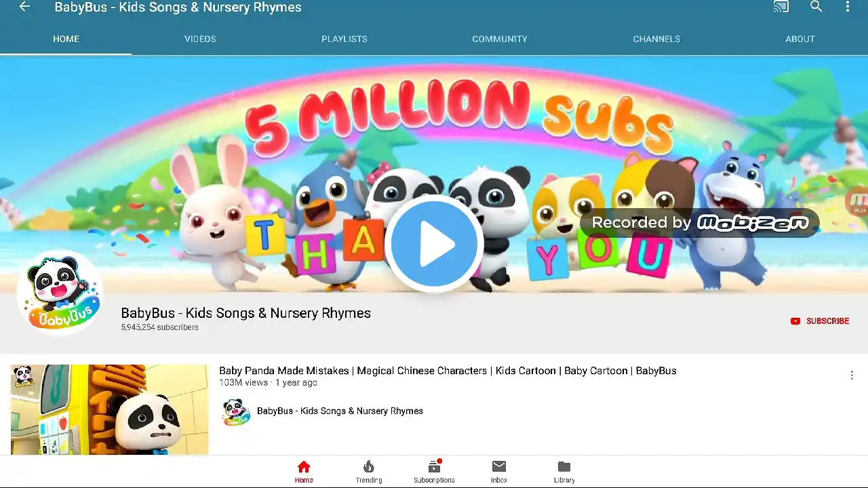Switch to the Videos tab
The width and height of the screenshot is (868, 488).
pyautogui.click(x=200, y=39)
